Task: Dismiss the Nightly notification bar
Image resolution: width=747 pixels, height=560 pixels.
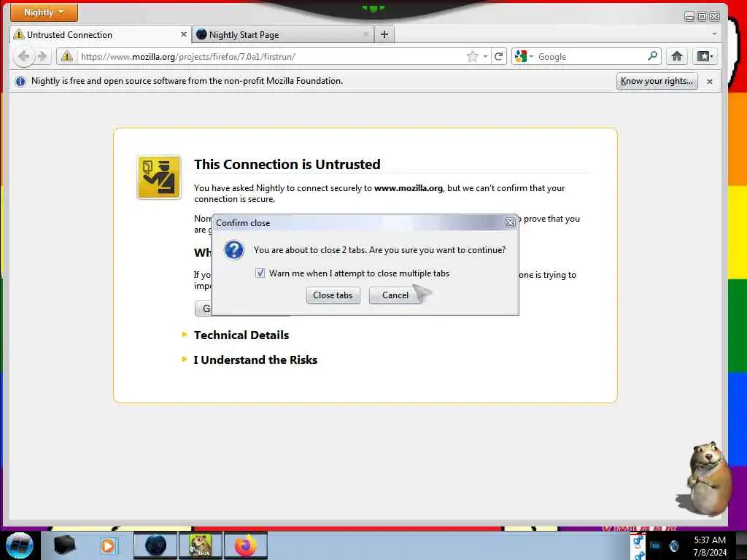Action: 709,82
